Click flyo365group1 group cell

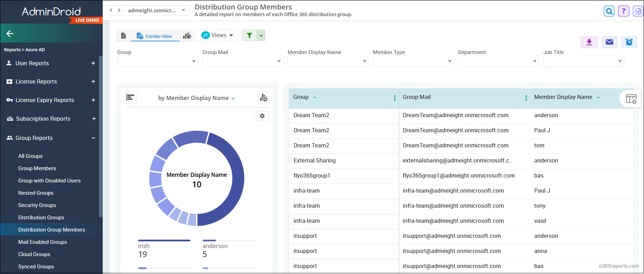pos(312,176)
